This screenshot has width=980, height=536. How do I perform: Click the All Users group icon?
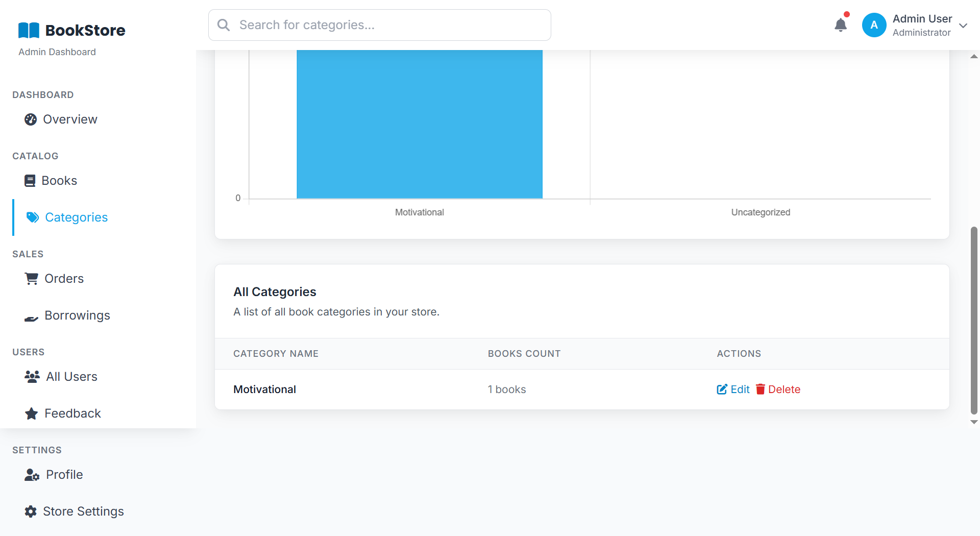pyautogui.click(x=32, y=377)
